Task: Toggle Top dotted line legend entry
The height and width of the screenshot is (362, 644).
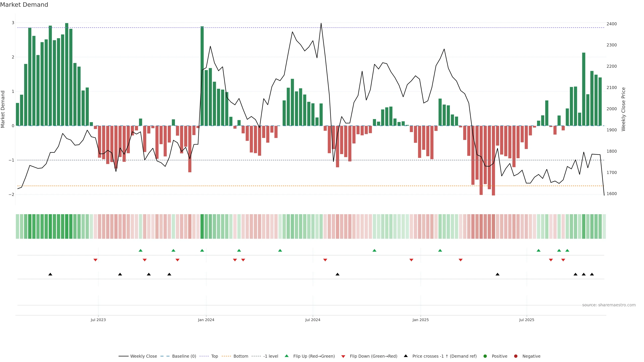Action: 214,356
